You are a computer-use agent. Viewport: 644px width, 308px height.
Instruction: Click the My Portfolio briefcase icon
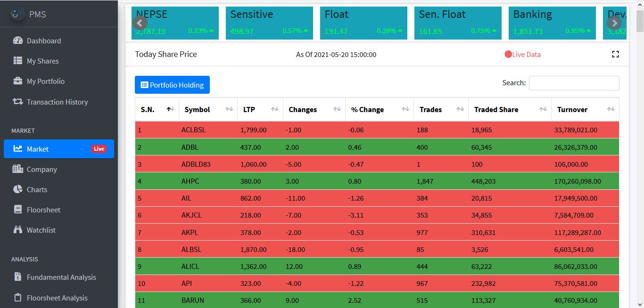(x=18, y=81)
